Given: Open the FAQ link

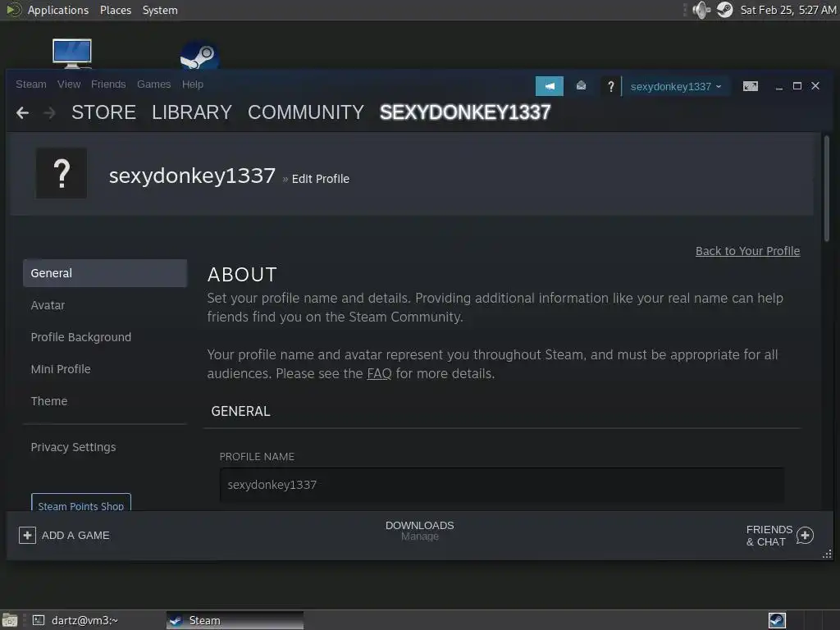Looking at the screenshot, I should click(379, 373).
